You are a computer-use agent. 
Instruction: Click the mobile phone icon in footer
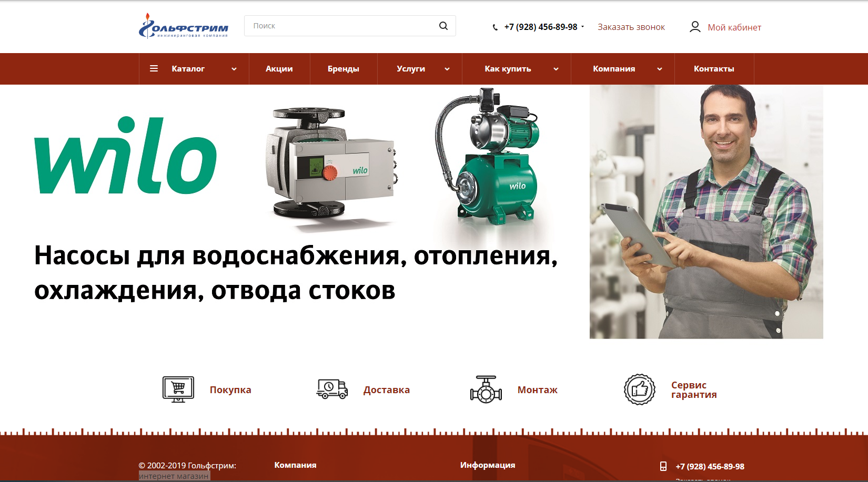[x=663, y=466]
